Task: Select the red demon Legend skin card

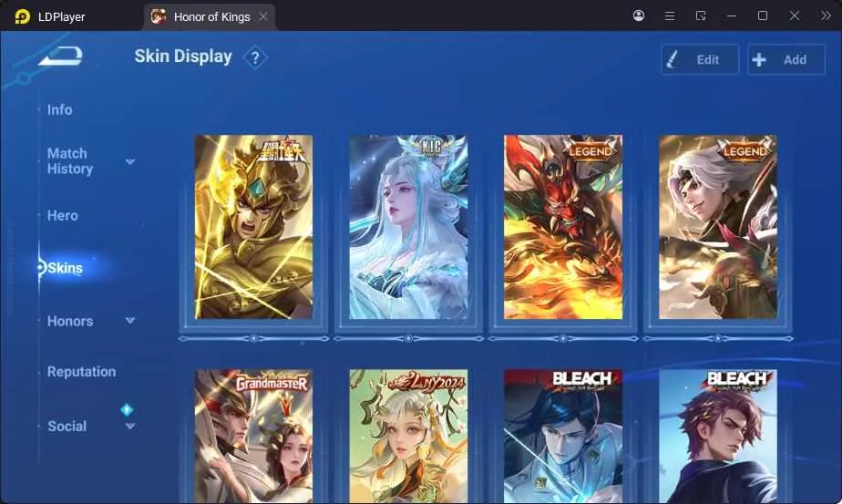Action: [563, 227]
